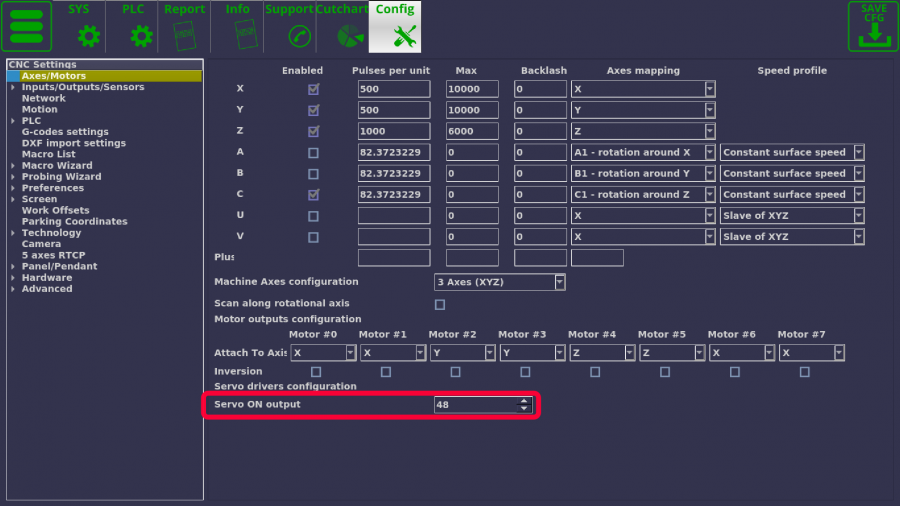This screenshot has height=506, width=900.
Task: Select Network in settings tree
Action: point(44,99)
